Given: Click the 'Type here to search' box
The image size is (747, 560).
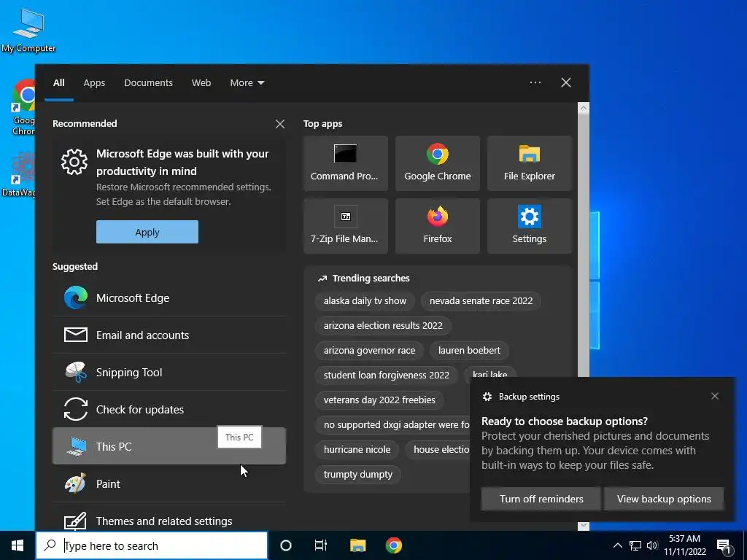Looking at the screenshot, I should 152,545.
